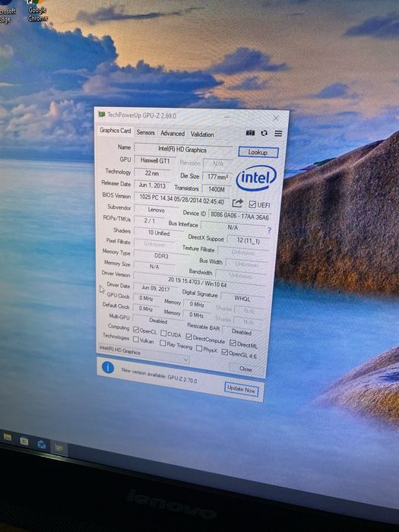The width and height of the screenshot is (399, 532).
Task: Click the BIOS Version field
Action: 182,198
